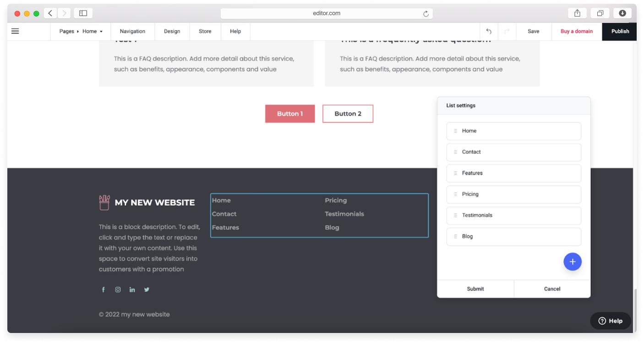The height and width of the screenshot is (344, 644).
Task: Reload page using address bar refresh icon
Action: click(426, 14)
